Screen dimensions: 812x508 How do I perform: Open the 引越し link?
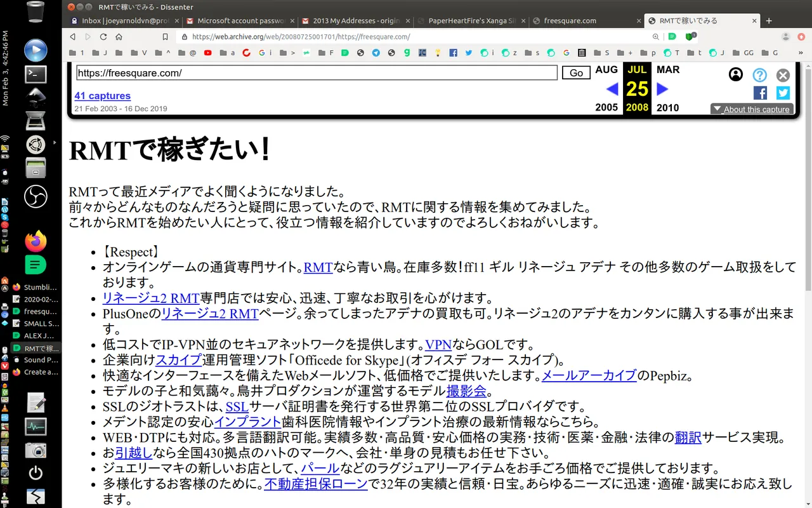click(x=134, y=453)
